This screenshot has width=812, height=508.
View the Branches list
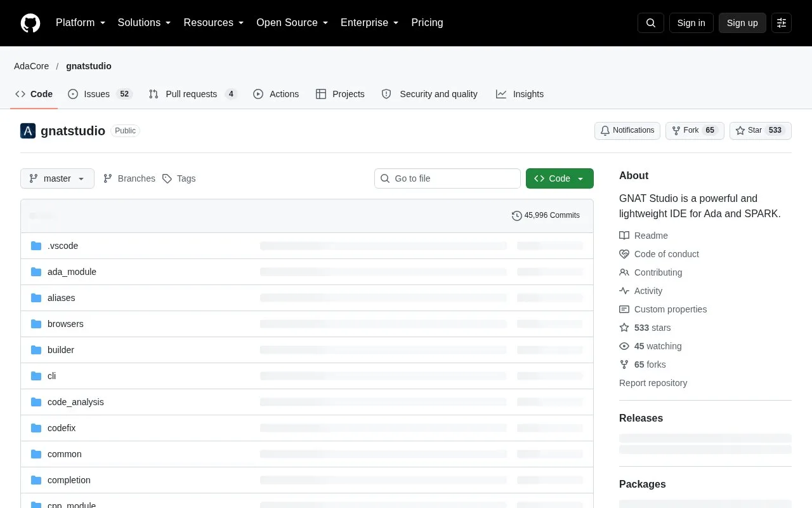coord(129,178)
